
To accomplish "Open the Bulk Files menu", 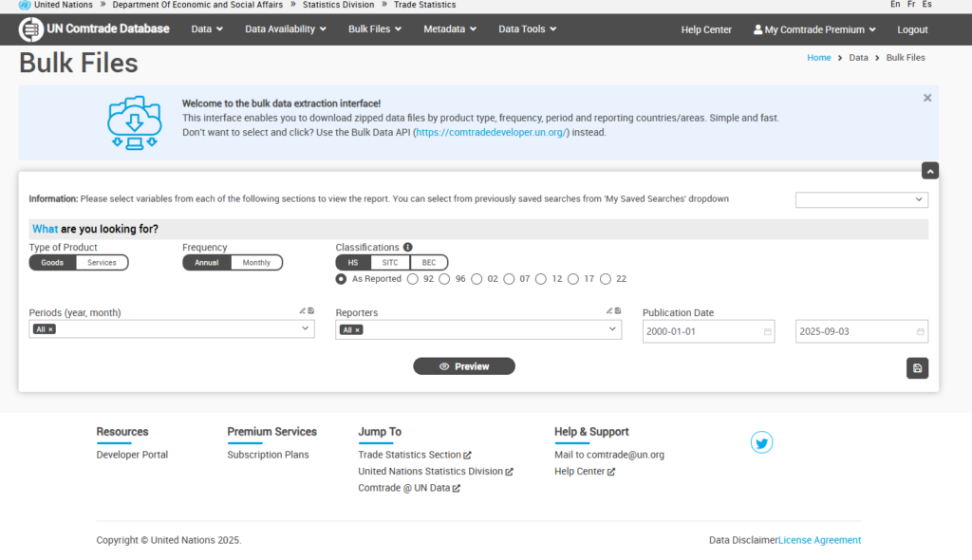I will 374,29.
